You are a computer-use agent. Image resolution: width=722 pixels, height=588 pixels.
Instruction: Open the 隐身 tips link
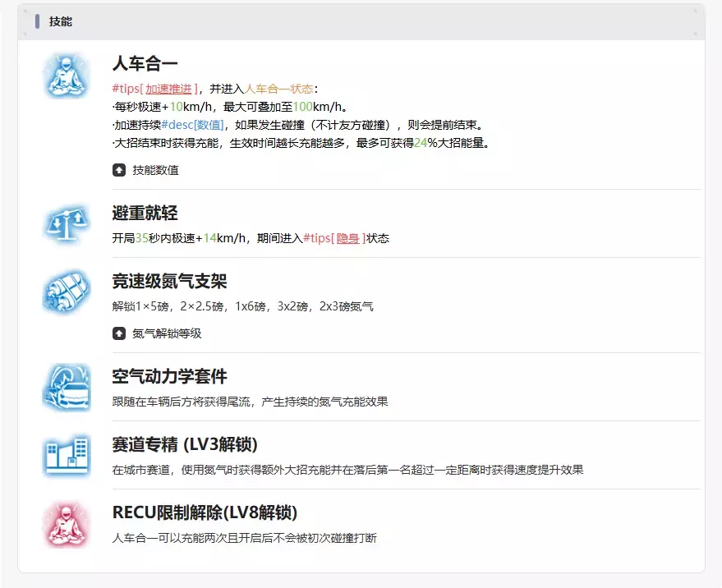348,238
